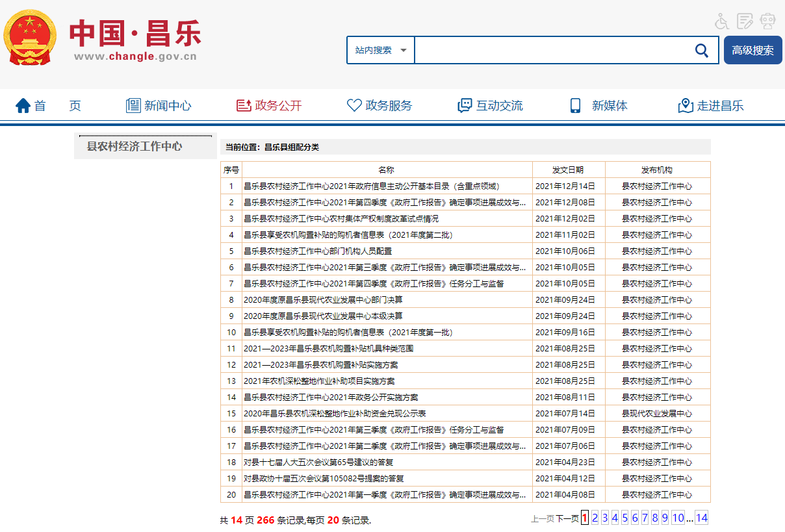The image size is (785, 532).
Task: Select 县农村经济工作中心 in left sidebar
Action: click(x=135, y=146)
